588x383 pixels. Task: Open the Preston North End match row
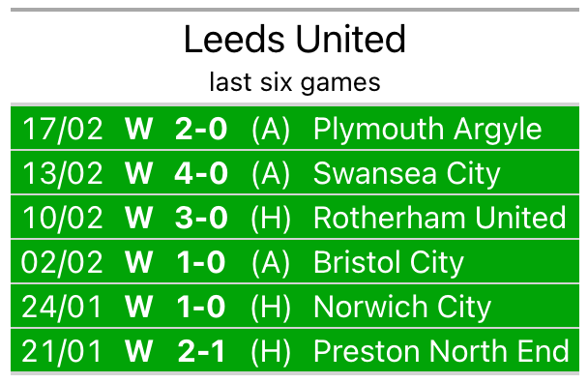tap(295, 350)
